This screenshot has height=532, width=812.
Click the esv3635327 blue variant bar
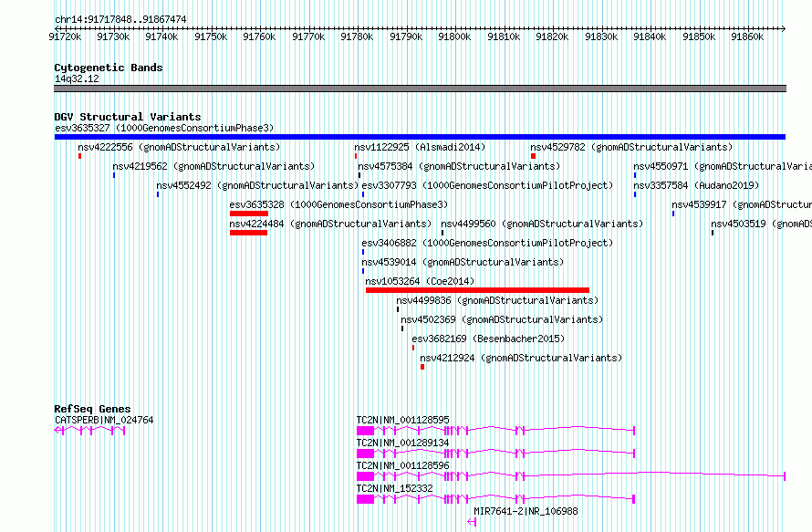tap(420, 137)
